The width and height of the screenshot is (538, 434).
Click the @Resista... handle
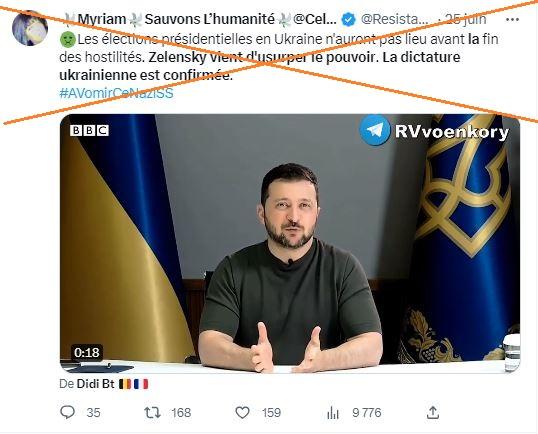point(395,20)
